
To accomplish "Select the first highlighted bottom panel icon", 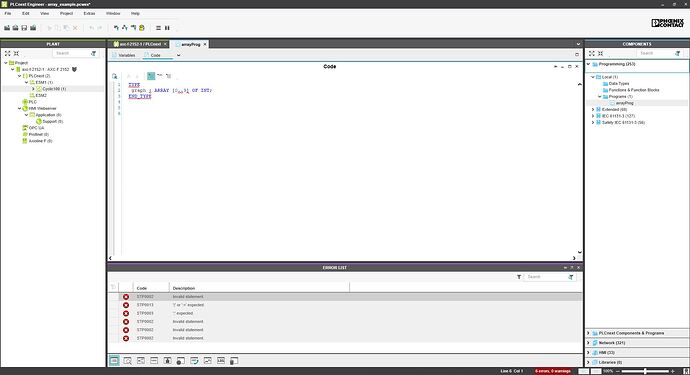I will point(114,360).
